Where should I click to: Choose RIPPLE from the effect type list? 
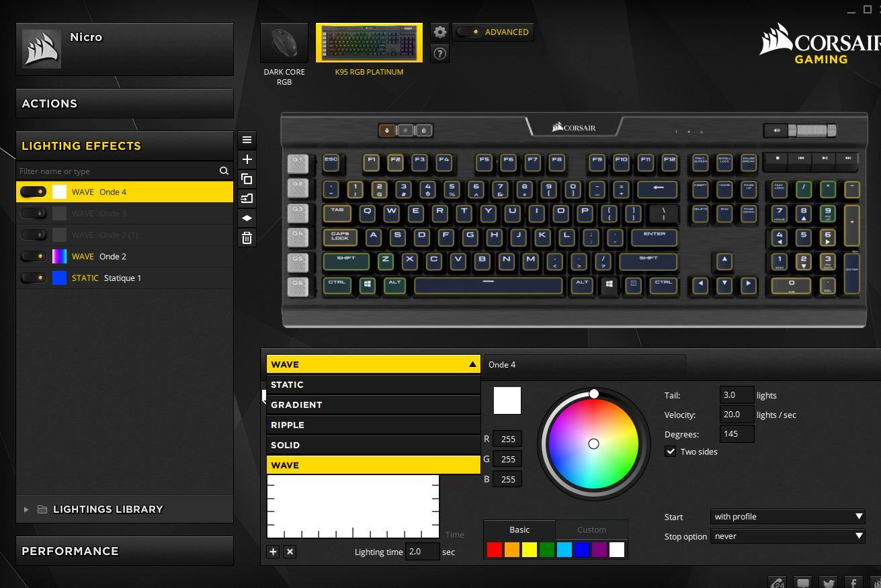pos(373,425)
